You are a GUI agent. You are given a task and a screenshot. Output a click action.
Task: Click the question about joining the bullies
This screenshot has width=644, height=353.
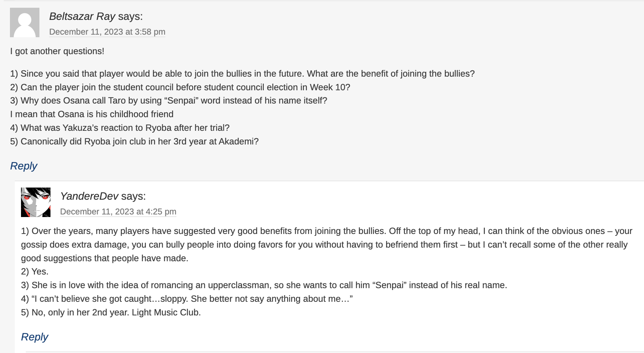tap(242, 74)
